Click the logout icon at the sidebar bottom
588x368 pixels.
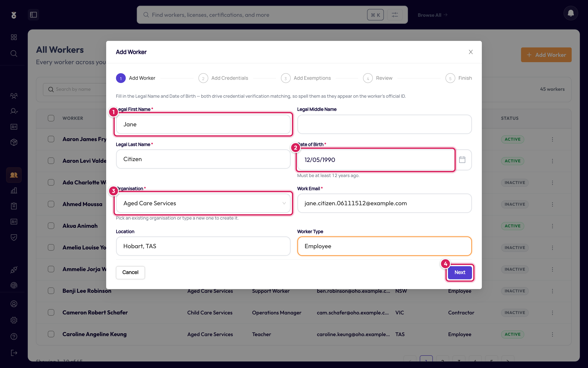point(14,353)
